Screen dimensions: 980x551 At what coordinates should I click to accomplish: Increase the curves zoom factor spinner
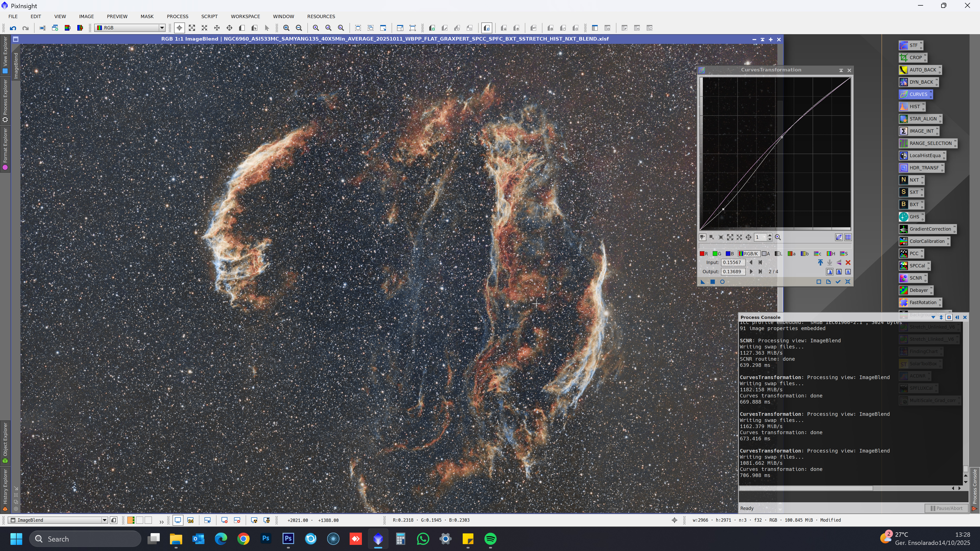pos(770,235)
